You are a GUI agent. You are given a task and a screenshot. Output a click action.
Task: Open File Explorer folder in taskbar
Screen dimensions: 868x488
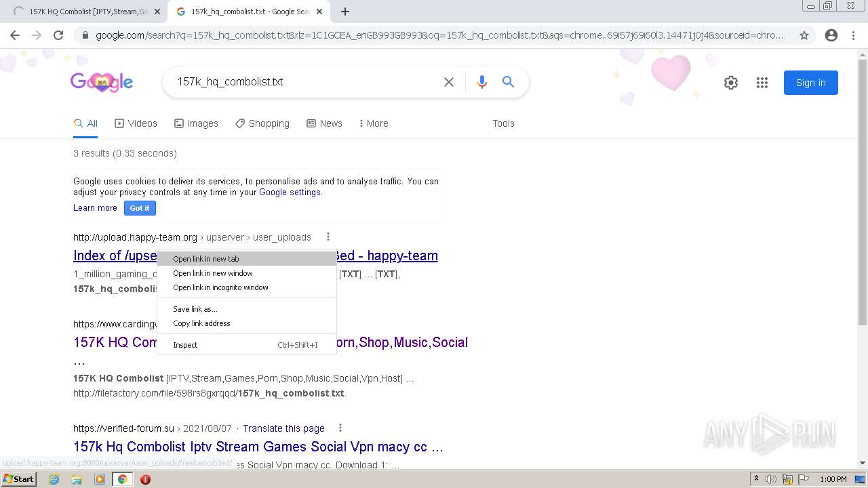pyautogui.click(x=77, y=479)
